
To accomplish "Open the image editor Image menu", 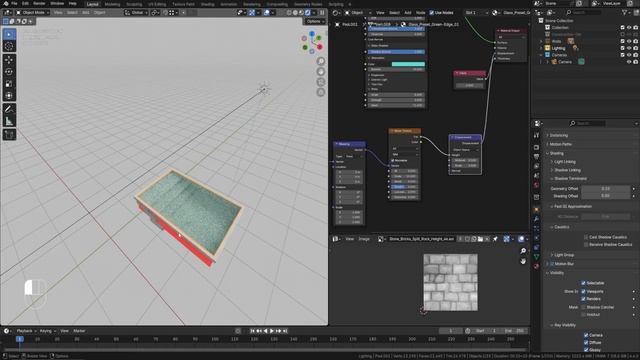I will (364, 239).
